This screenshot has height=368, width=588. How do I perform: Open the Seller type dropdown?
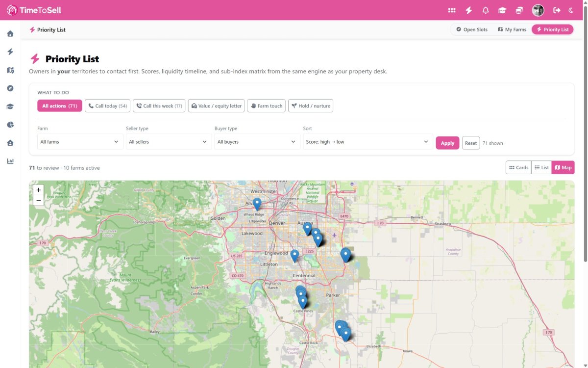click(x=169, y=142)
